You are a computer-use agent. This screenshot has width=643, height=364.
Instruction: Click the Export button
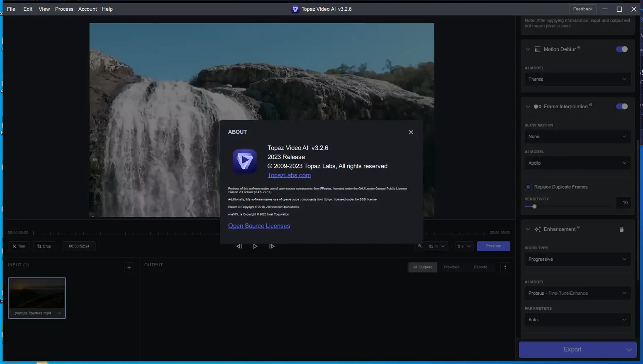click(572, 349)
